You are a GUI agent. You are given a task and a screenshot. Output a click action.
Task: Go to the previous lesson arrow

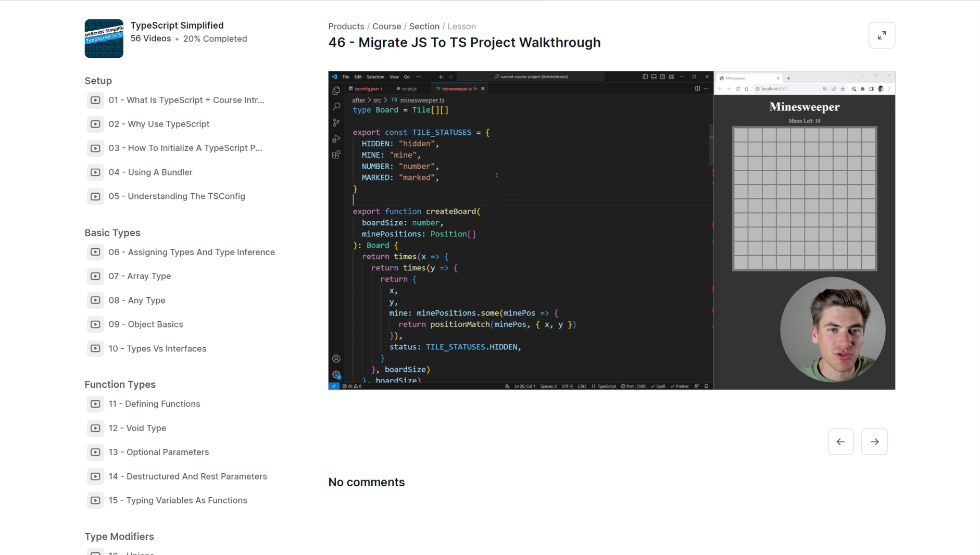coord(840,442)
